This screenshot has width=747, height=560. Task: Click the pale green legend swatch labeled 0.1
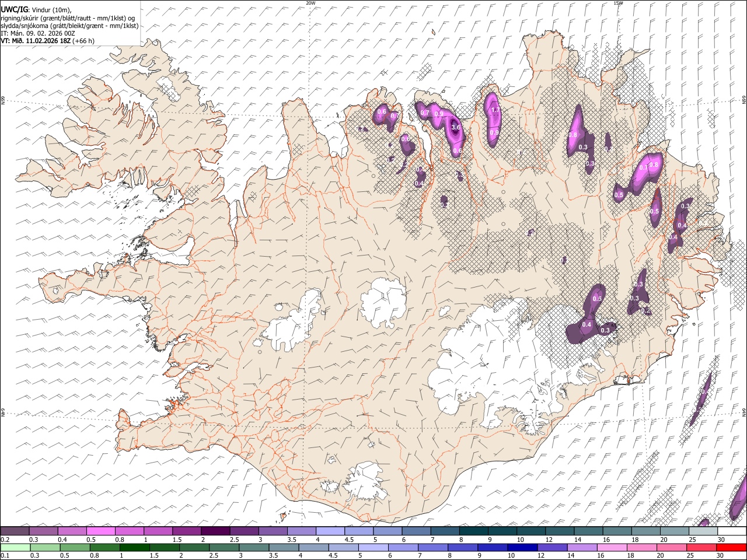[x=15, y=548]
